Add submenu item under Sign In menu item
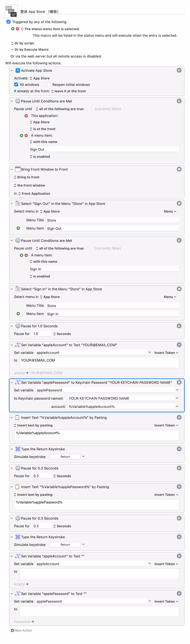Image resolution: width=190 pixels, height=644 pixels. [x=18, y=314]
